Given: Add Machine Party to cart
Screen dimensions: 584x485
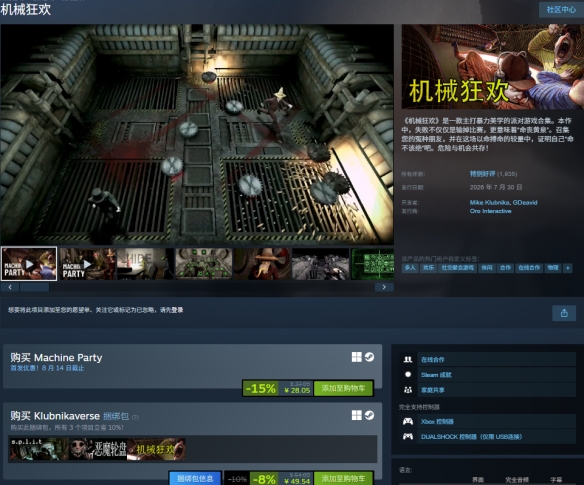Looking at the screenshot, I should 343,388.
